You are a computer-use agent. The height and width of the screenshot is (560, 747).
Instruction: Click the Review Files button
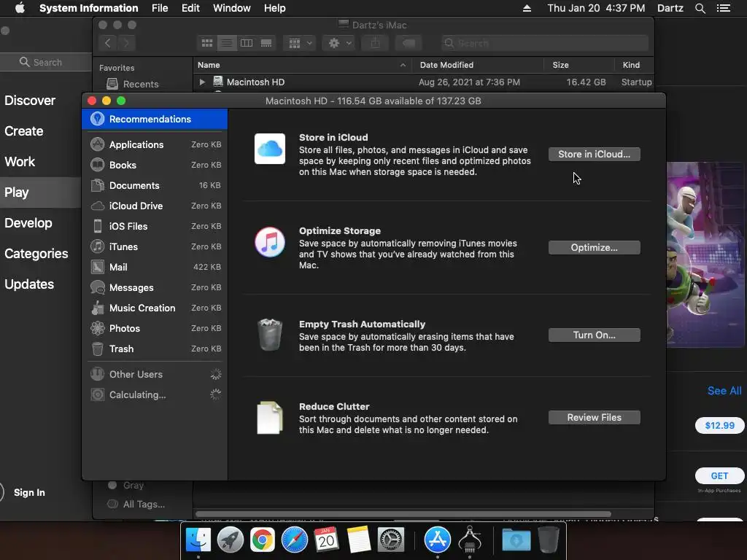[x=594, y=418]
